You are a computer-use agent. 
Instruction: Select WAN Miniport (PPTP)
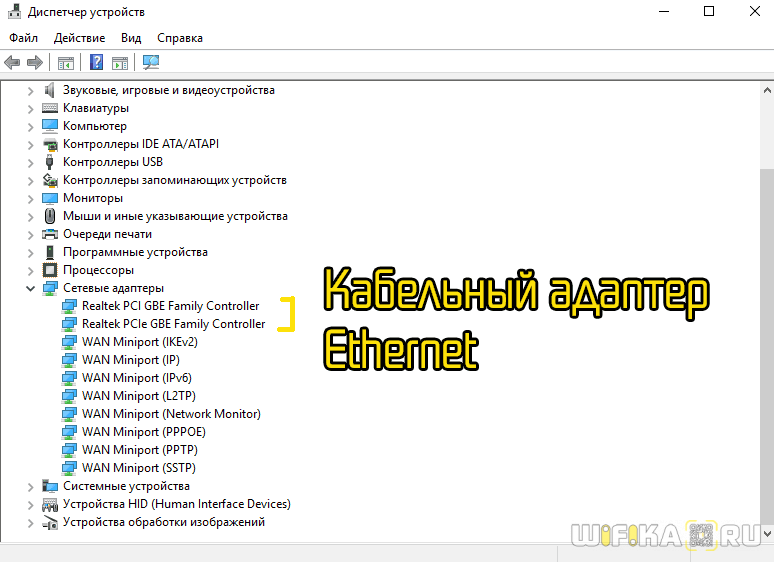point(140,450)
